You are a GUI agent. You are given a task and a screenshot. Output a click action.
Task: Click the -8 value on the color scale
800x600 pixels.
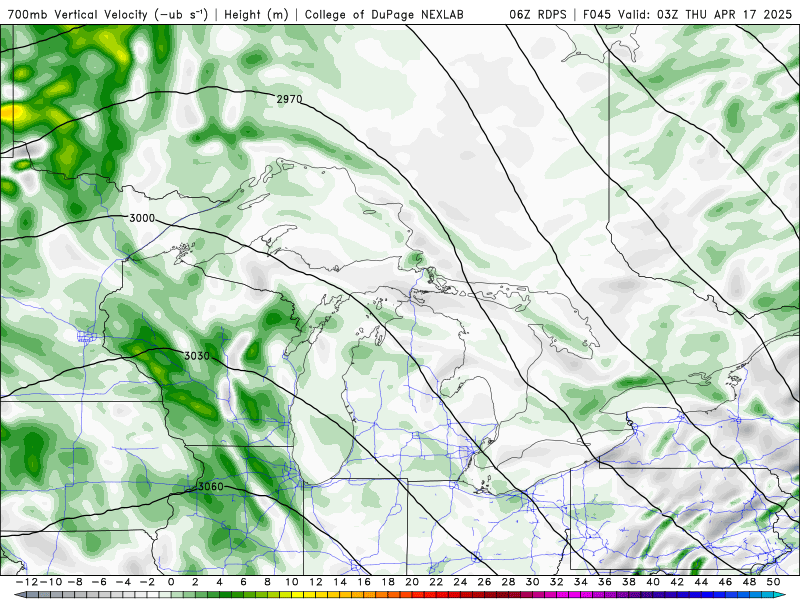[74, 582]
